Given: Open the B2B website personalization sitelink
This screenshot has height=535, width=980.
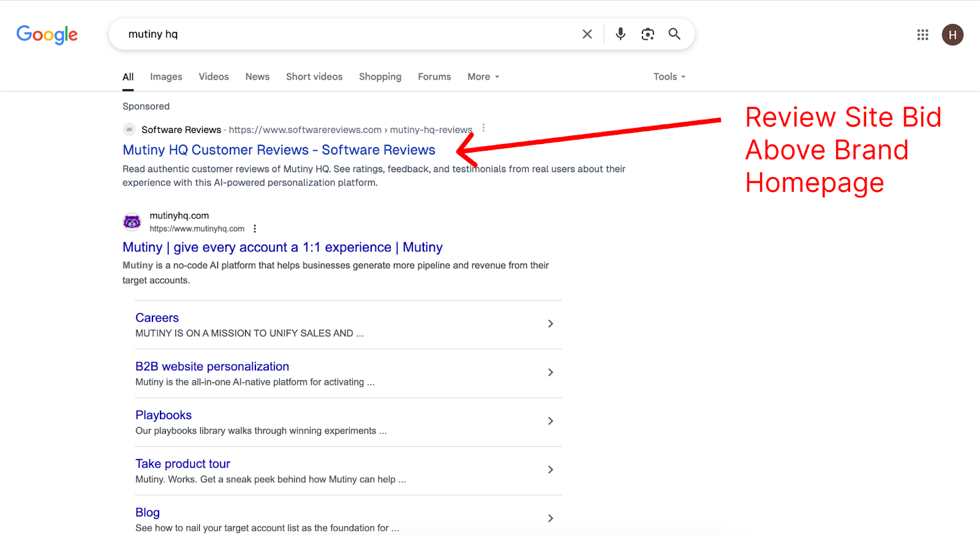Looking at the screenshot, I should 212,366.
